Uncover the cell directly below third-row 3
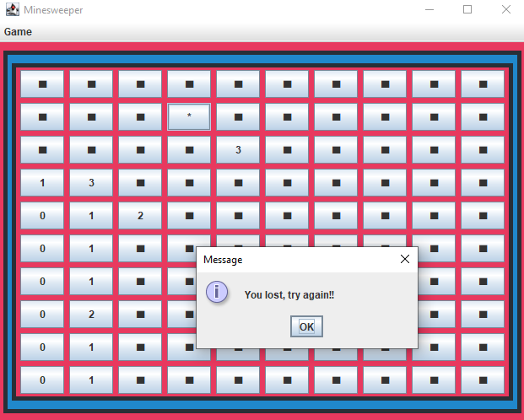 coord(238,182)
